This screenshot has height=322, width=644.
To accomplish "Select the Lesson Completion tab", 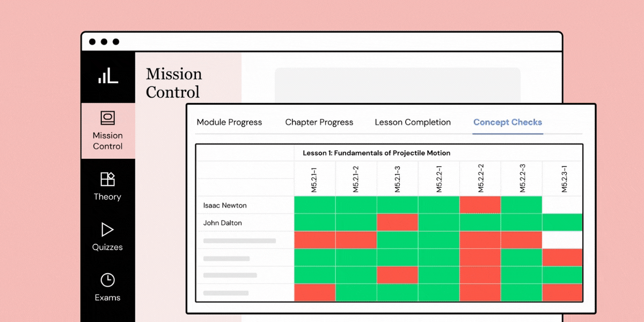I will tap(413, 122).
